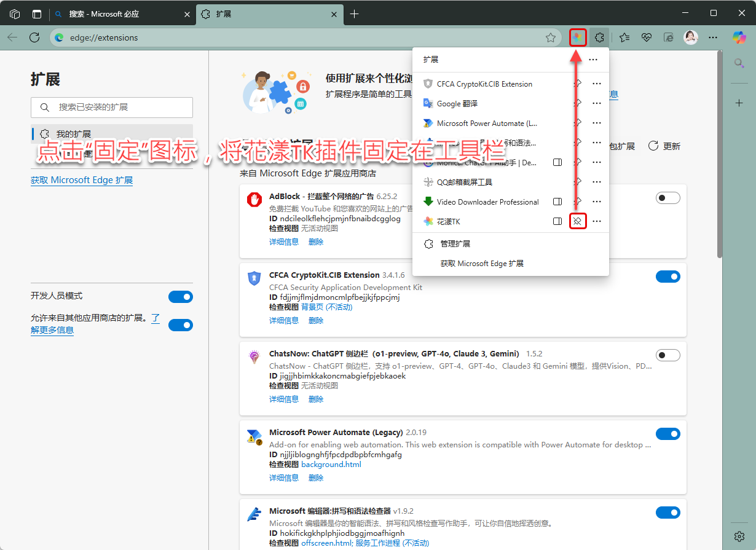Open offscreen.html inspect view link

[x=326, y=543]
